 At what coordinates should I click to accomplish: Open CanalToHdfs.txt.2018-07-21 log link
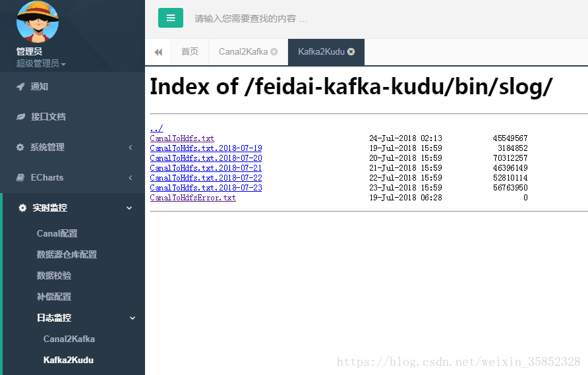click(x=206, y=168)
